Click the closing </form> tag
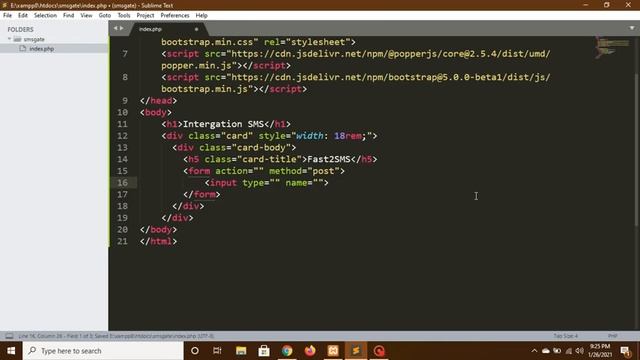 [x=202, y=194]
